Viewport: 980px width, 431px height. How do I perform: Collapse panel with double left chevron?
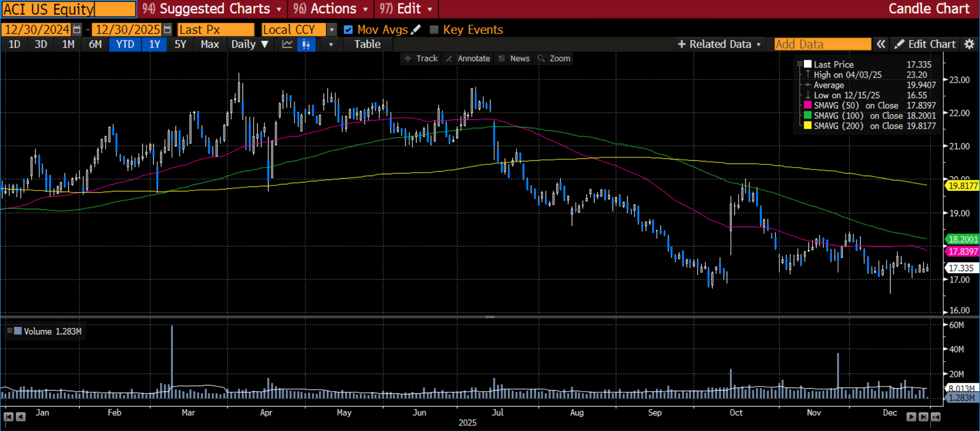coord(881,44)
